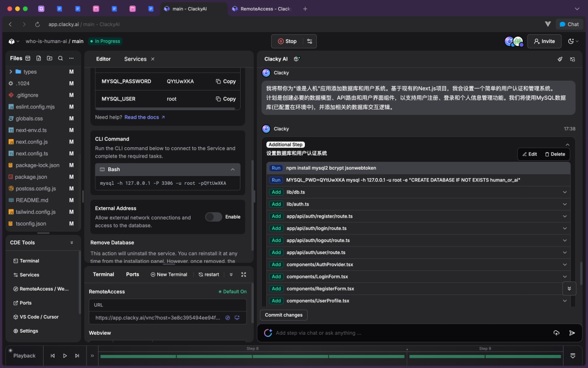Image resolution: width=588 pixels, height=368 pixels.
Task: Expand the lib/db.ts added file entry
Action: (565, 192)
